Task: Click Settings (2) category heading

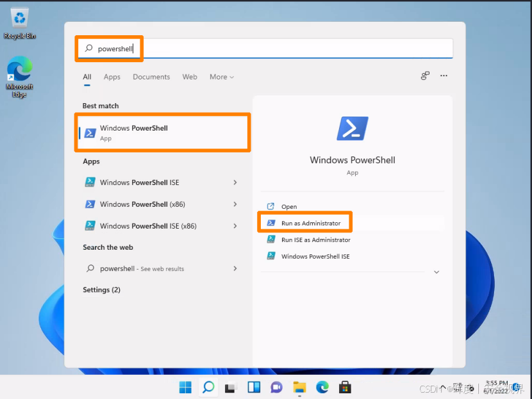Action: [101, 290]
